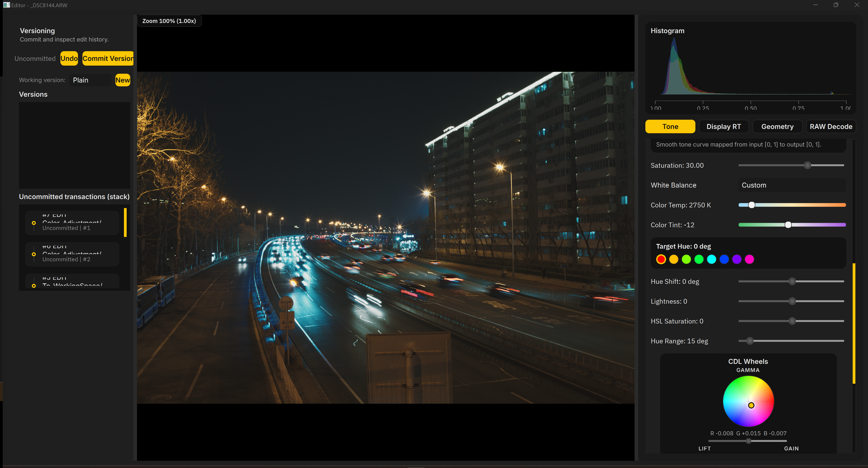
Task: Click the Commit Version button
Action: coord(108,58)
